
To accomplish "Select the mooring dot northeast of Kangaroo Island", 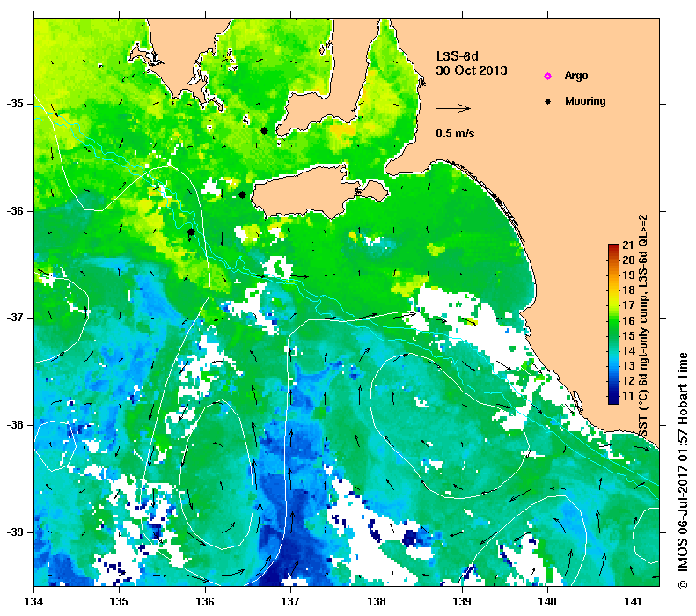I will (264, 130).
